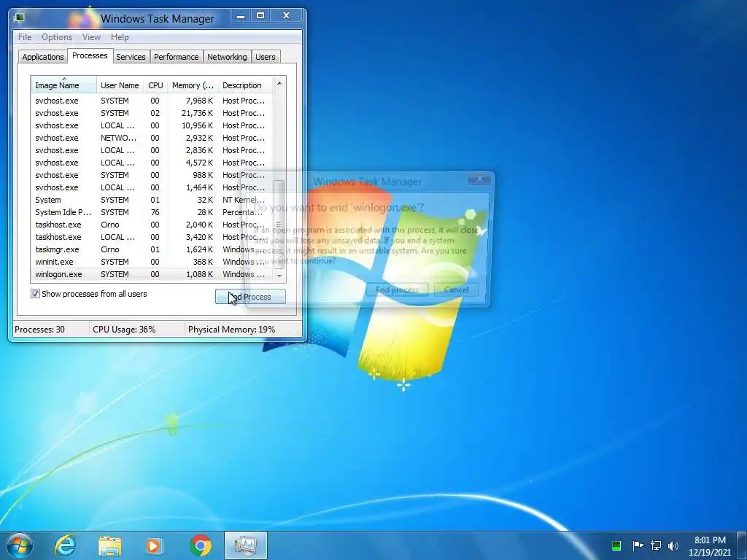Select svchost.exe row using 7,968 K

(x=152, y=101)
